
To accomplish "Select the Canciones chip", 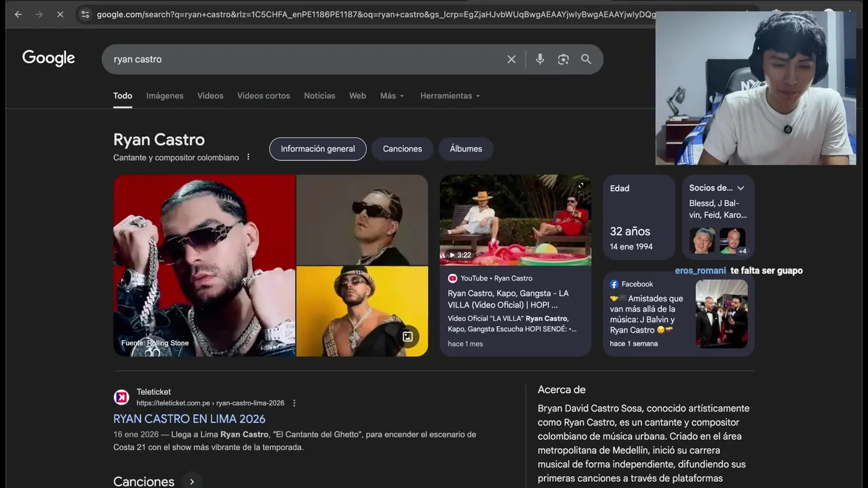I will click(402, 149).
